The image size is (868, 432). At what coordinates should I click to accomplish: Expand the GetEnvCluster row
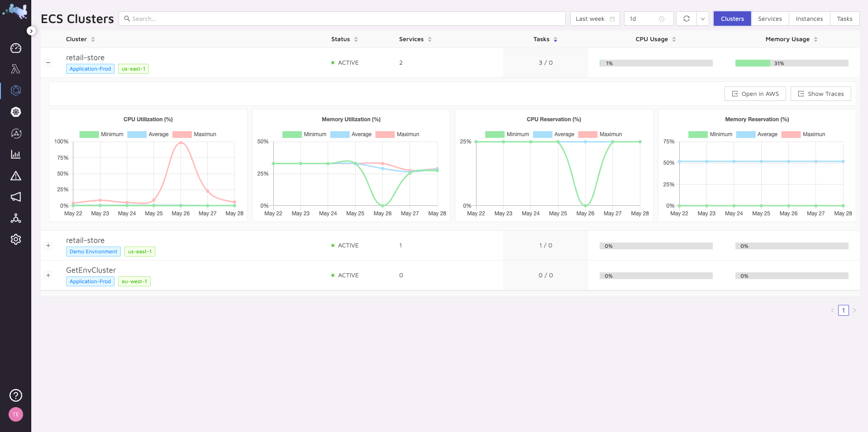pos(48,275)
